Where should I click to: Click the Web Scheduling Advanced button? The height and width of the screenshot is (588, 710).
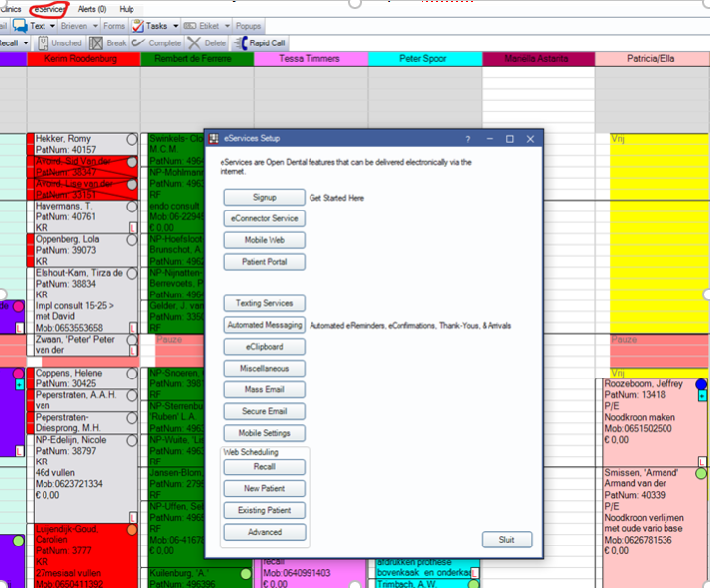pos(264,532)
